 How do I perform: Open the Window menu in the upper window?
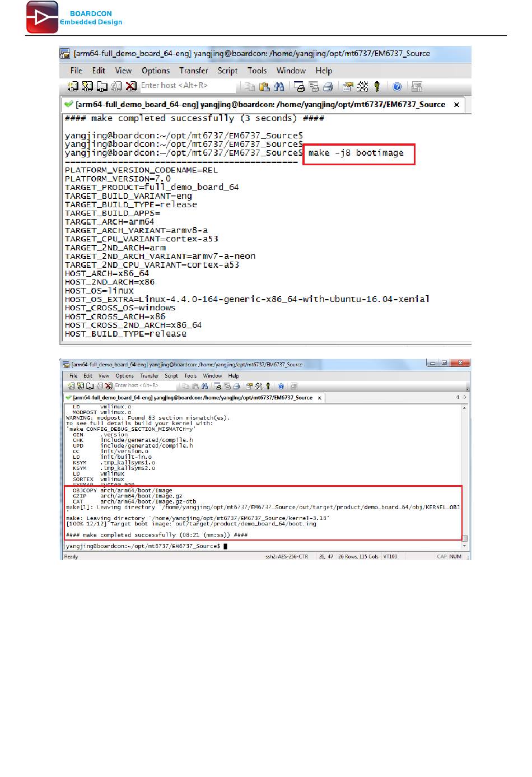point(291,71)
